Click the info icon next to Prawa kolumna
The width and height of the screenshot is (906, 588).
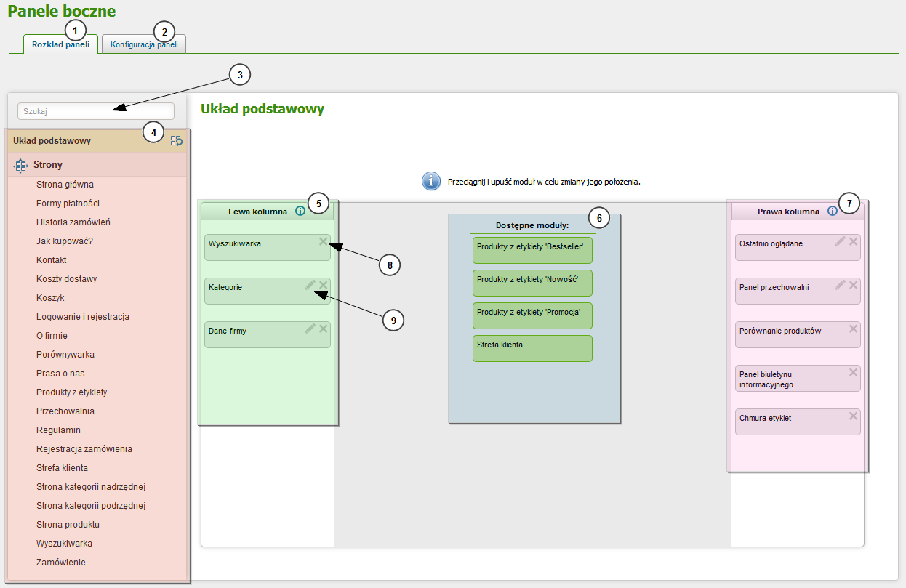click(833, 212)
